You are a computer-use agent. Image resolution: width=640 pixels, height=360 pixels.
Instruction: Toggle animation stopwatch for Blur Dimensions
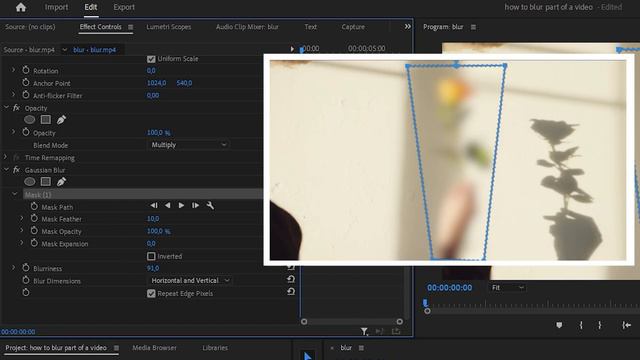[26, 280]
